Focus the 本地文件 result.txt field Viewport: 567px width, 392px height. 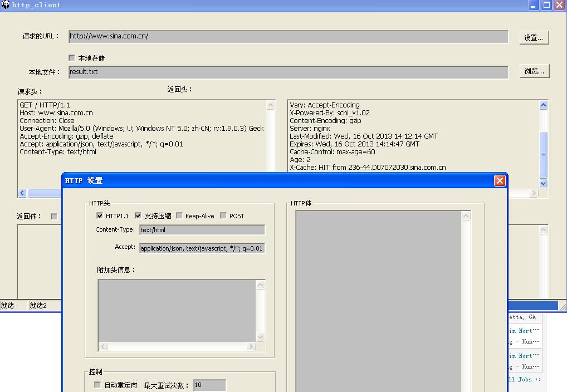pyautogui.click(x=288, y=72)
